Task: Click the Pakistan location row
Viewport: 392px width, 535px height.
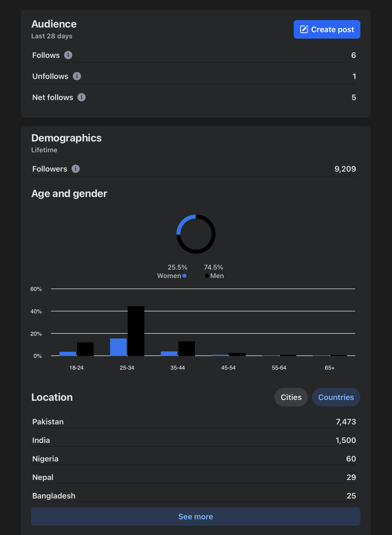Action: [194, 422]
